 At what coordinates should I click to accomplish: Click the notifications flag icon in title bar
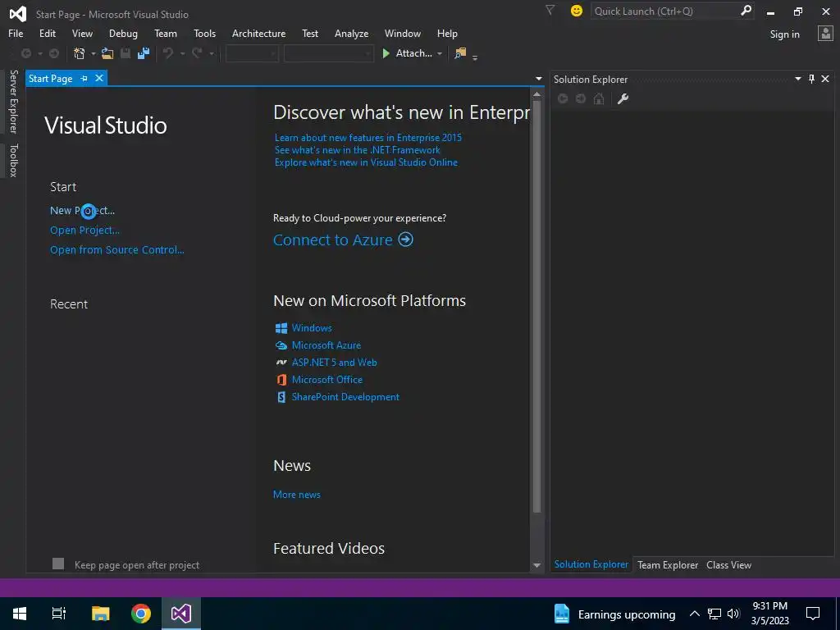[x=550, y=10]
